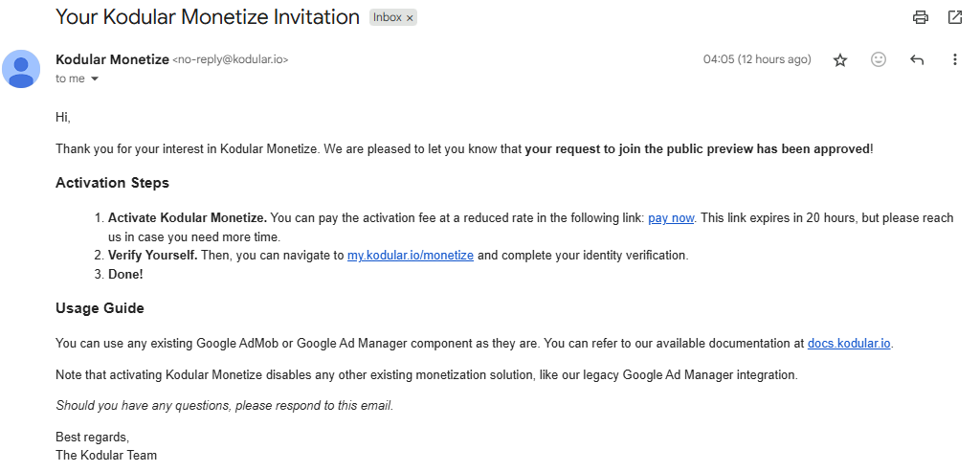This screenshot has width=980, height=472.
Task: Add an emoji reaction to the email
Action: (x=879, y=59)
